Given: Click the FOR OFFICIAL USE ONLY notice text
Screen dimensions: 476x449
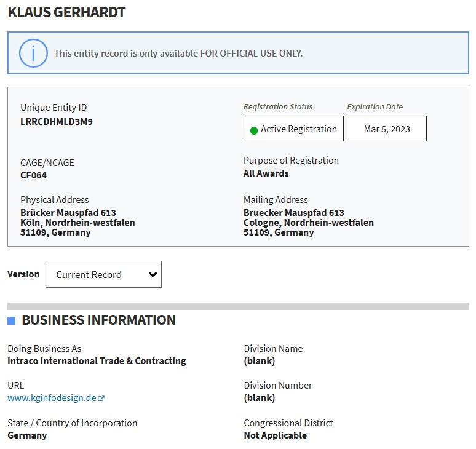Looking at the screenshot, I should click(178, 54).
